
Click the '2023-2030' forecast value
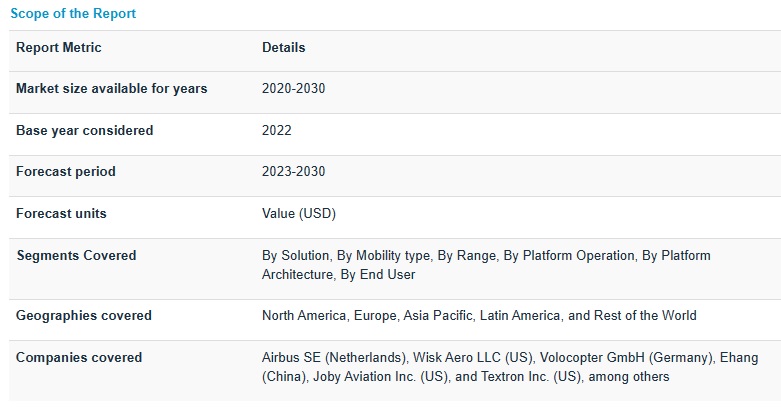(x=294, y=172)
